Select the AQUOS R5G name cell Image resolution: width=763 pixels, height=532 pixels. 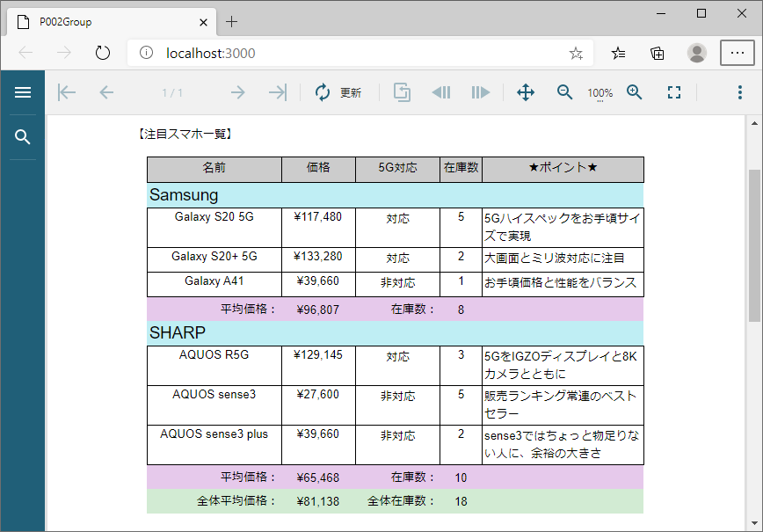point(214,366)
